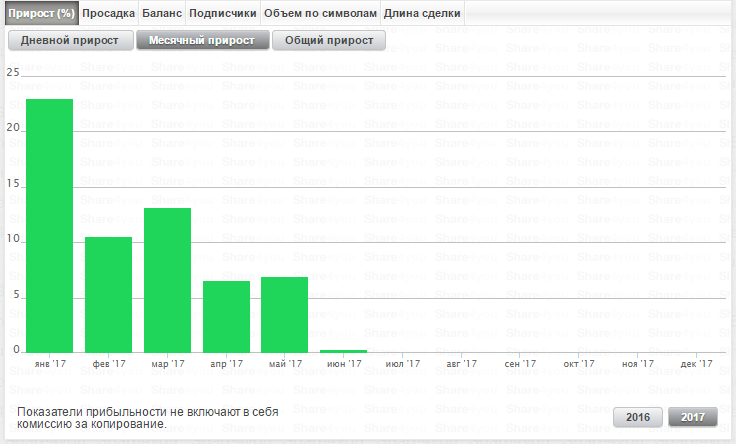
Task: Select the Общий прирост button
Action: pyautogui.click(x=329, y=40)
